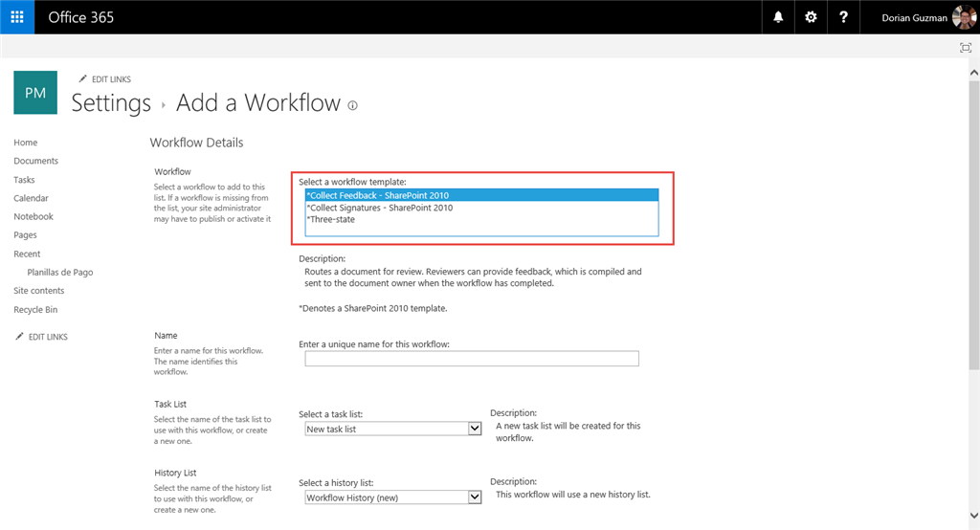The image size is (980, 530).
Task: Click the Settings breadcrumb title
Action: 111,103
